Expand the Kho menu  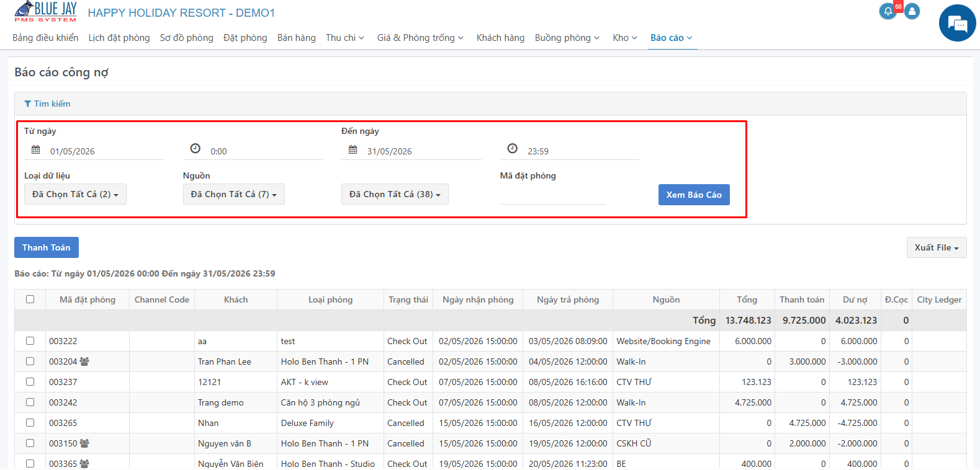point(625,38)
